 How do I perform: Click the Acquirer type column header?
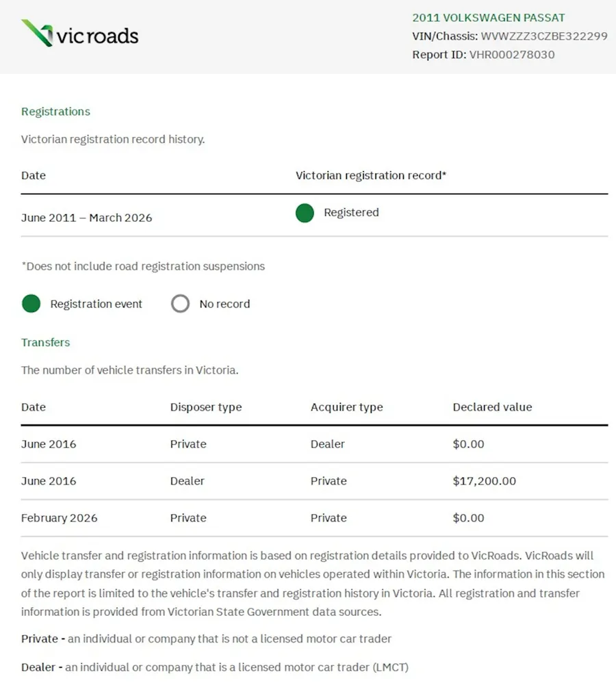pos(346,407)
